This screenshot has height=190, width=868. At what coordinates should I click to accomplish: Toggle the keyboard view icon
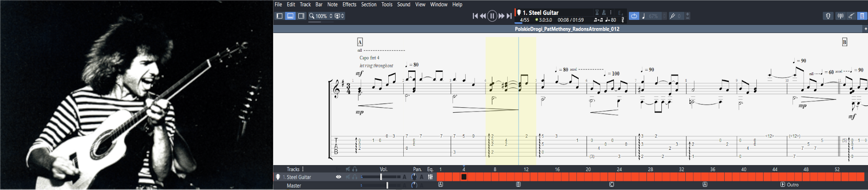coord(862,16)
